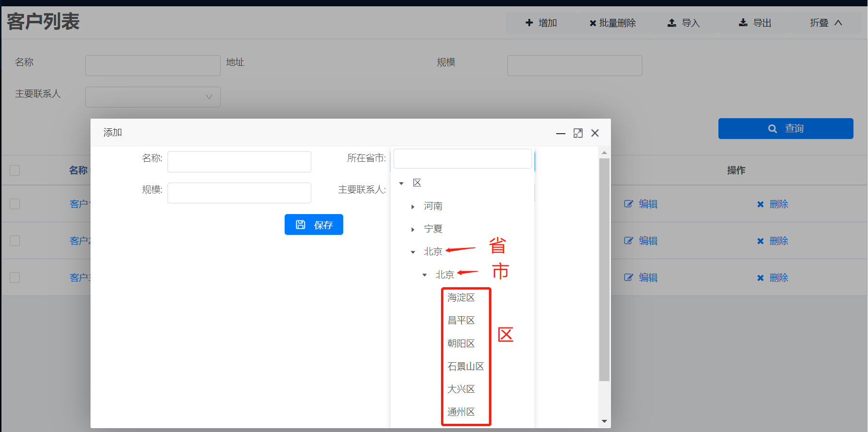This screenshot has width=868, height=432.
Task: Click the 规模 filter input field
Action: 575,65
